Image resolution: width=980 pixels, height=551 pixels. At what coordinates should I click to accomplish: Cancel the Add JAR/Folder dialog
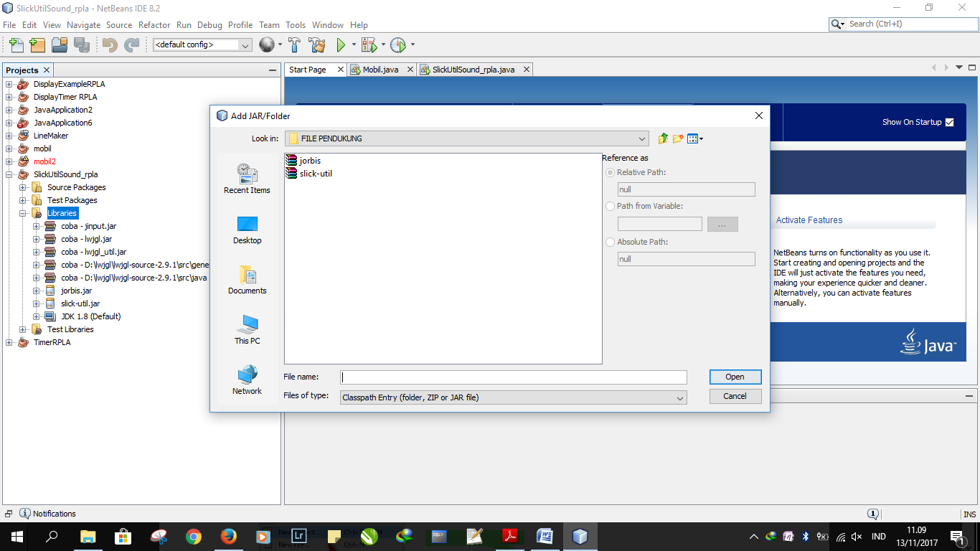click(735, 395)
